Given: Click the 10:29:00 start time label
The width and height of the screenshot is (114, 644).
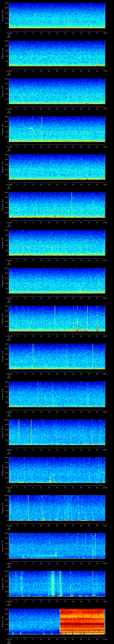Looking at the screenshot, I should [x=9, y=601].
